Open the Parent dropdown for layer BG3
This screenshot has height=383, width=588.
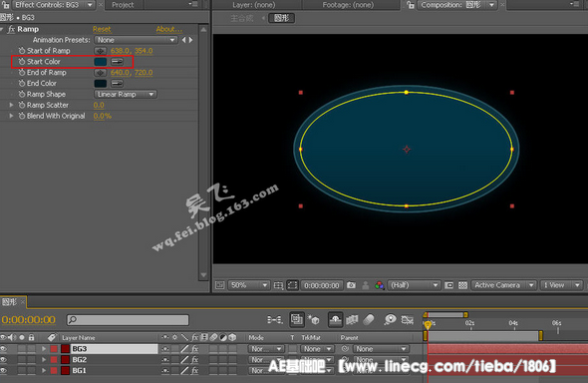[381, 349]
